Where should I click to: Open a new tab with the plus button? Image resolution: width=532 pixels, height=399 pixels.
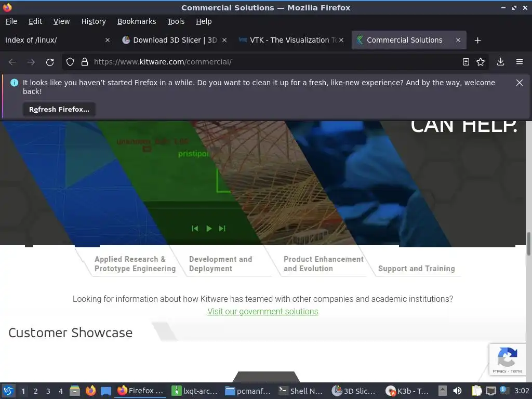click(x=478, y=41)
